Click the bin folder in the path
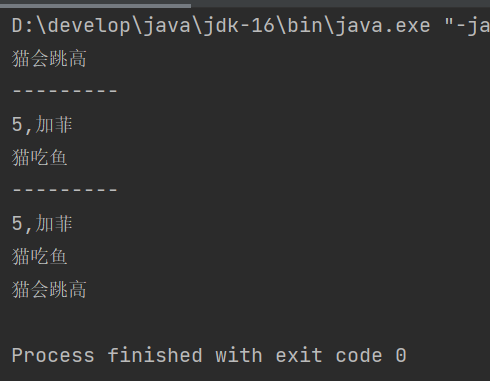Screen dimensions: 490x381 [x=305, y=26]
